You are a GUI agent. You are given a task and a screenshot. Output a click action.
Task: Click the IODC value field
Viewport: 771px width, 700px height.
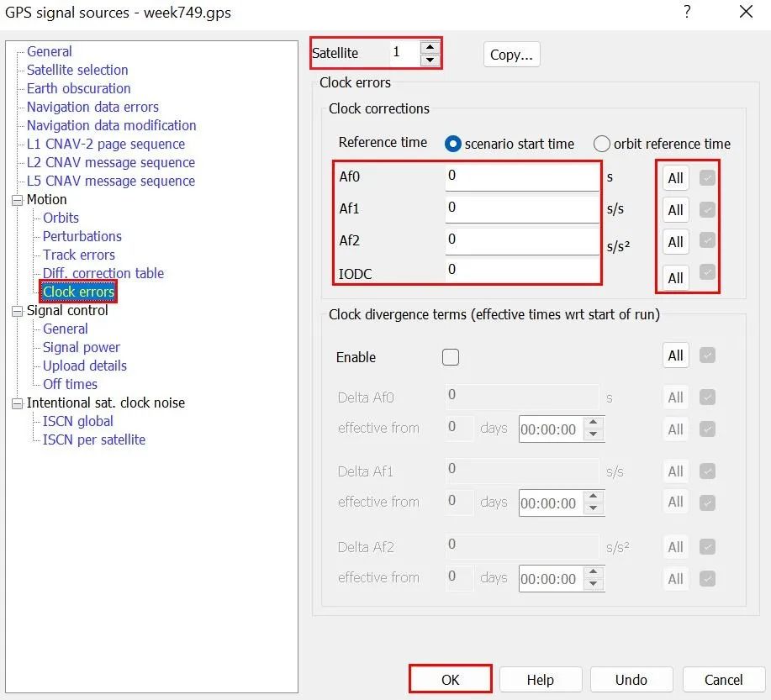(521, 270)
